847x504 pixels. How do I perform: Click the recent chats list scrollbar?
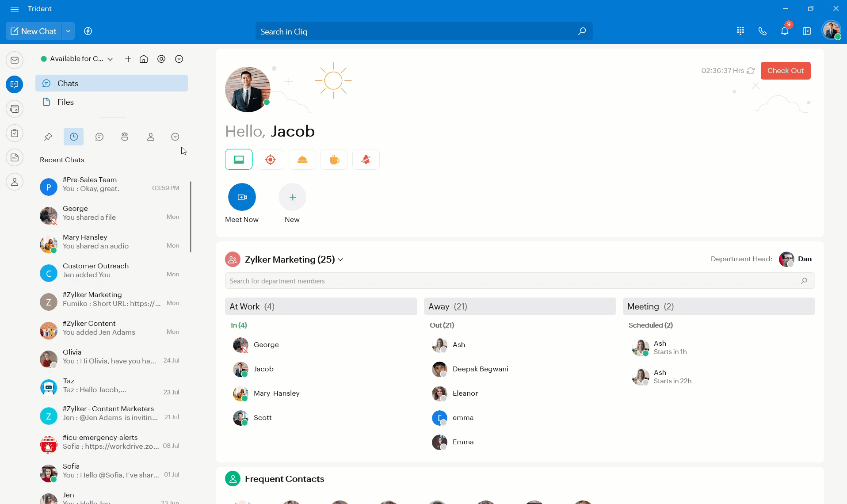click(x=191, y=217)
